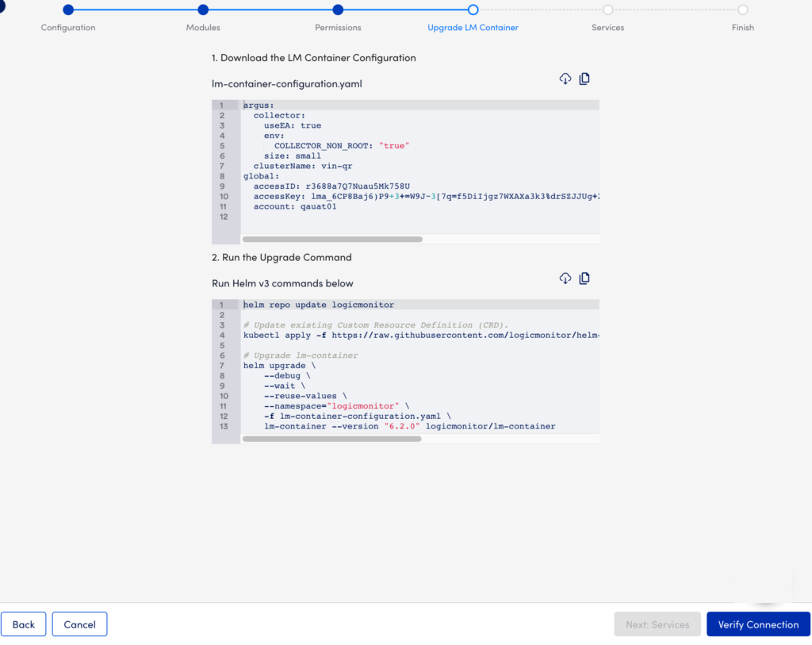Select the Configuration step circle

point(68,10)
